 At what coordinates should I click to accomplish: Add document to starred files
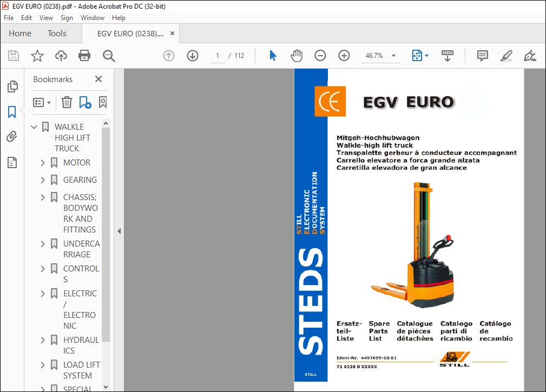[37, 56]
